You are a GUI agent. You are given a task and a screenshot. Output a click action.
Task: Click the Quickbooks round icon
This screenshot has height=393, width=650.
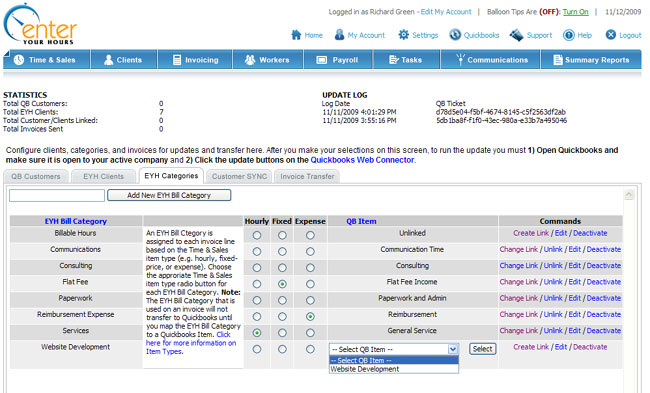point(455,35)
